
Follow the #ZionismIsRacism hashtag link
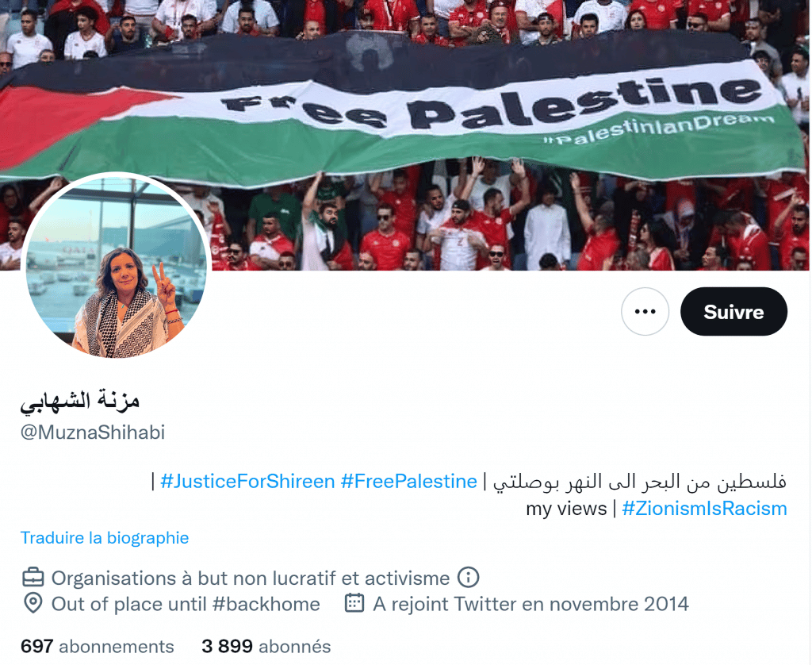(x=704, y=509)
